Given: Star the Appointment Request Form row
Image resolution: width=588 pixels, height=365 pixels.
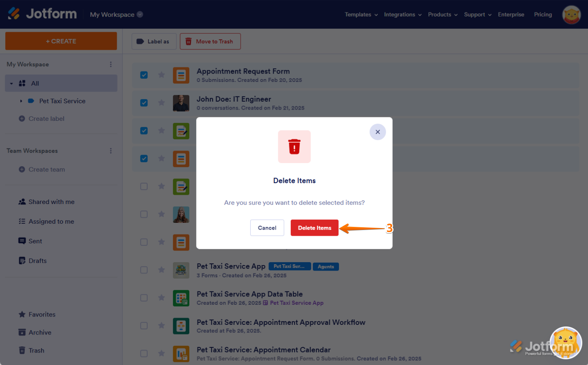Looking at the screenshot, I should click(161, 75).
